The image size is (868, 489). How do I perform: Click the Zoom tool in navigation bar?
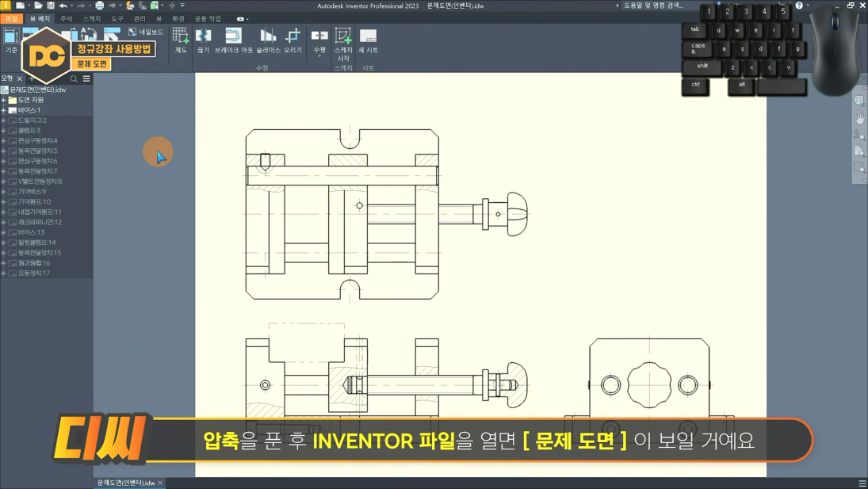pyautogui.click(x=859, y=135)
